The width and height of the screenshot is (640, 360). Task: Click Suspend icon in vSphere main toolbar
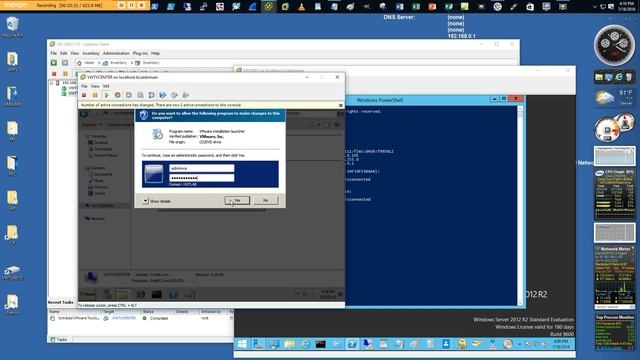(65, 74)
